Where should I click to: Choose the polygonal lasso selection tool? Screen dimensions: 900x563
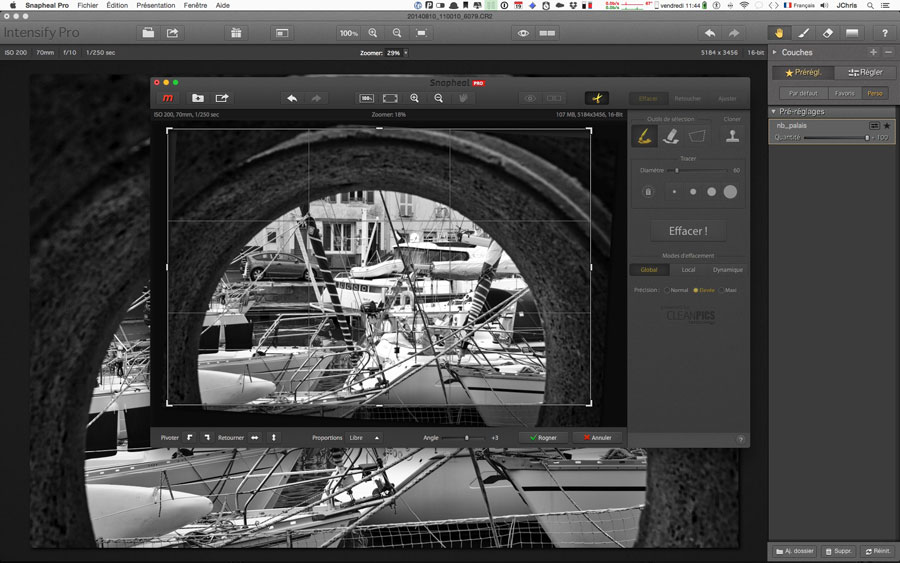tap(697, 137)
